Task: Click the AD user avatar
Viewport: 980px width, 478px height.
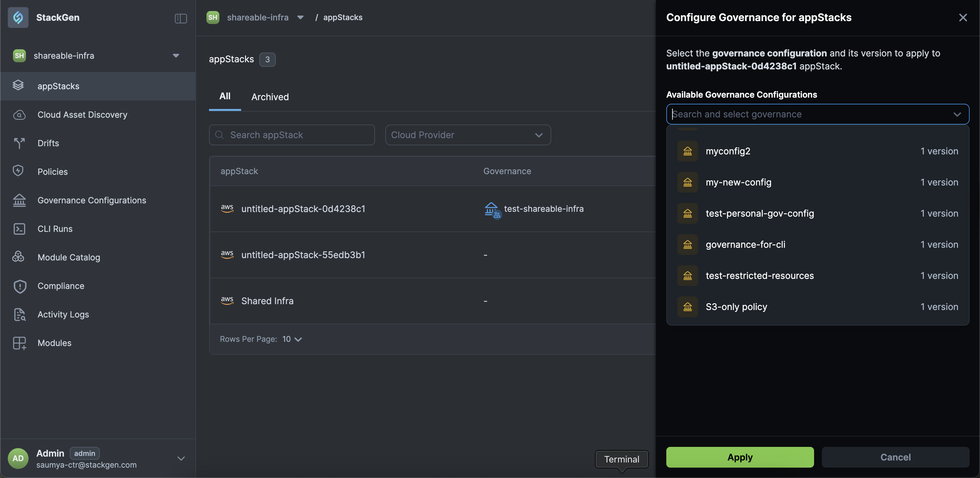Action: pyautogui.click(x=18, y=458)
